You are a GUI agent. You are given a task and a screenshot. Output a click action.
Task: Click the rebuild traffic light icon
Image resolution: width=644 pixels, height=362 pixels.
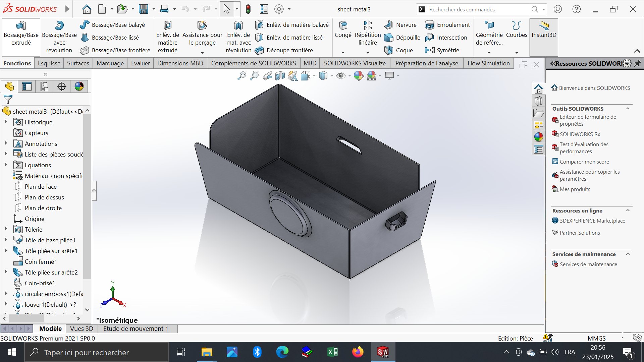248,9
